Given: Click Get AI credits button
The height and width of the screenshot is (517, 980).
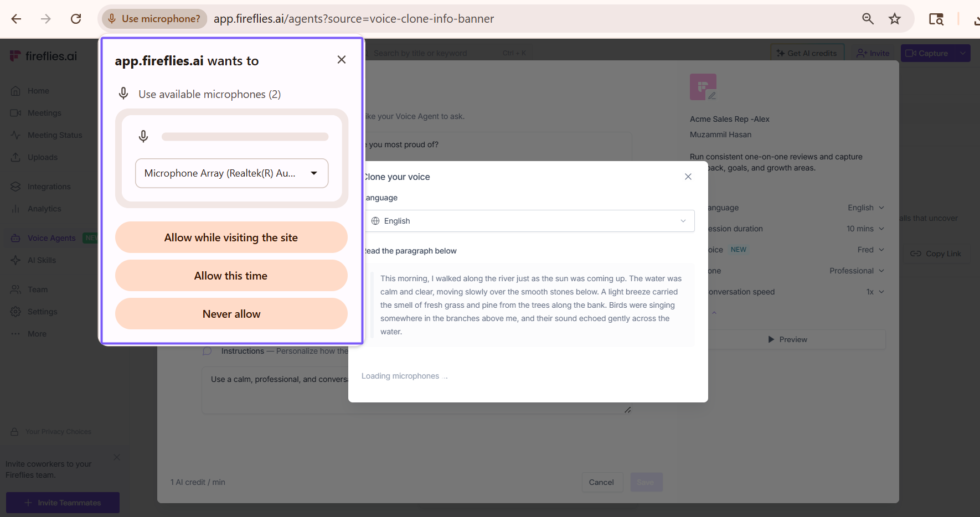Looking at the screenshot, I should coord(807,53).
